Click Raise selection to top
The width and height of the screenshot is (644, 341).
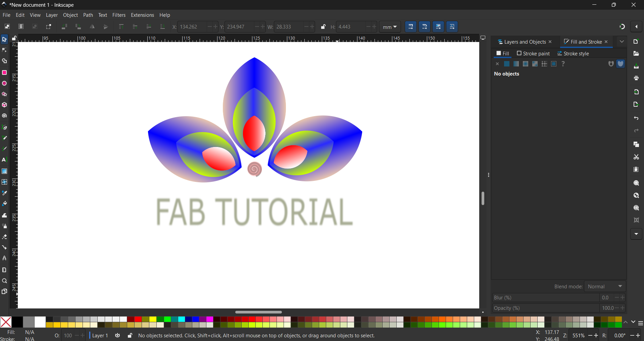click(121, 27)
